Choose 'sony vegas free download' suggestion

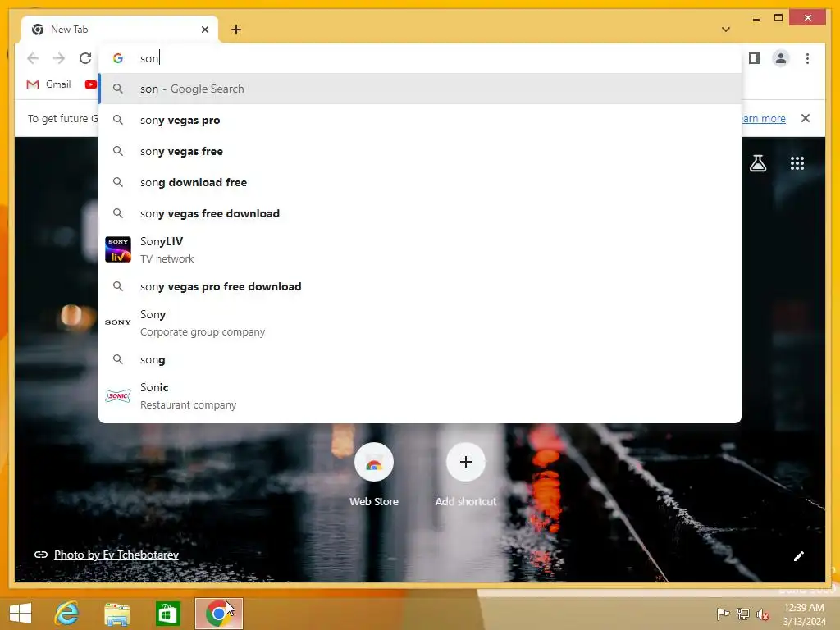click(420, 213)
